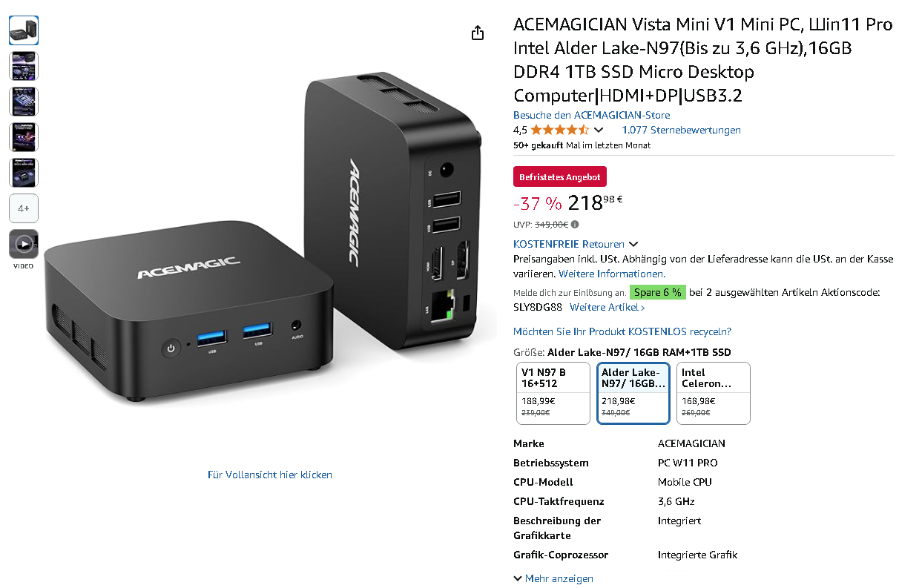Click the Befristetes Angebot deal badge

(x=560, y=177)
